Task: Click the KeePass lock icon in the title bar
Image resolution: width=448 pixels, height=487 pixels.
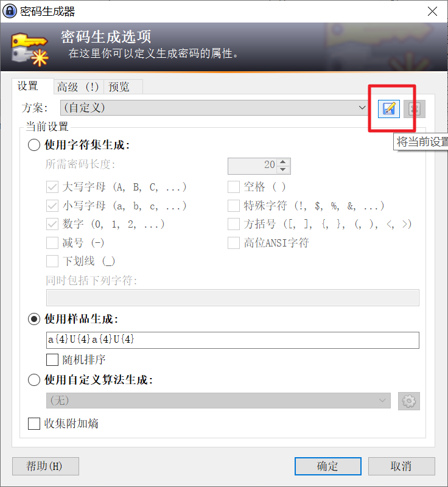Action: click(x=9, y=11)
